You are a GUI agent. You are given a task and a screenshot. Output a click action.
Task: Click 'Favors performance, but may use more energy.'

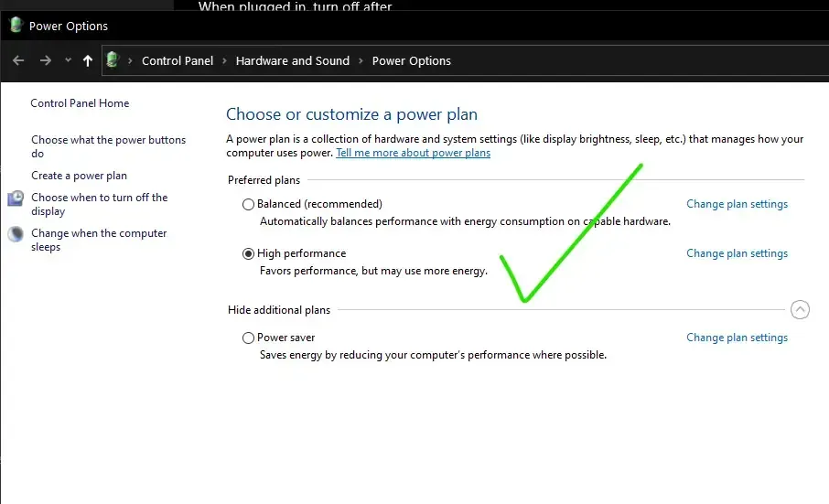373,271
